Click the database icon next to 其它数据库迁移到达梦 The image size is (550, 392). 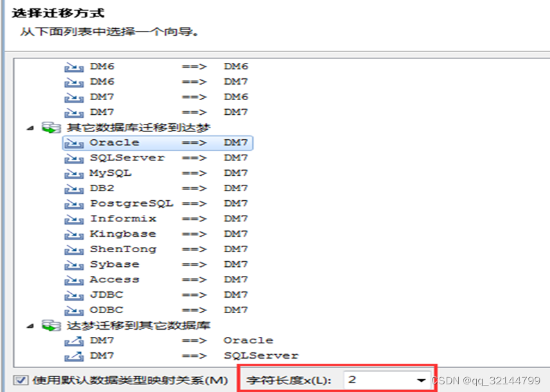point(51,128)
